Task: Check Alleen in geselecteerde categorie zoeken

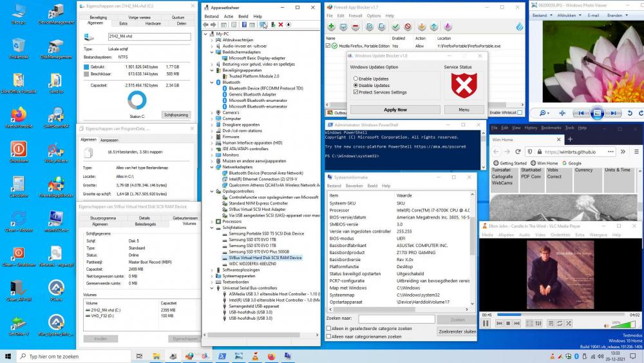Action: pos(328,328)
